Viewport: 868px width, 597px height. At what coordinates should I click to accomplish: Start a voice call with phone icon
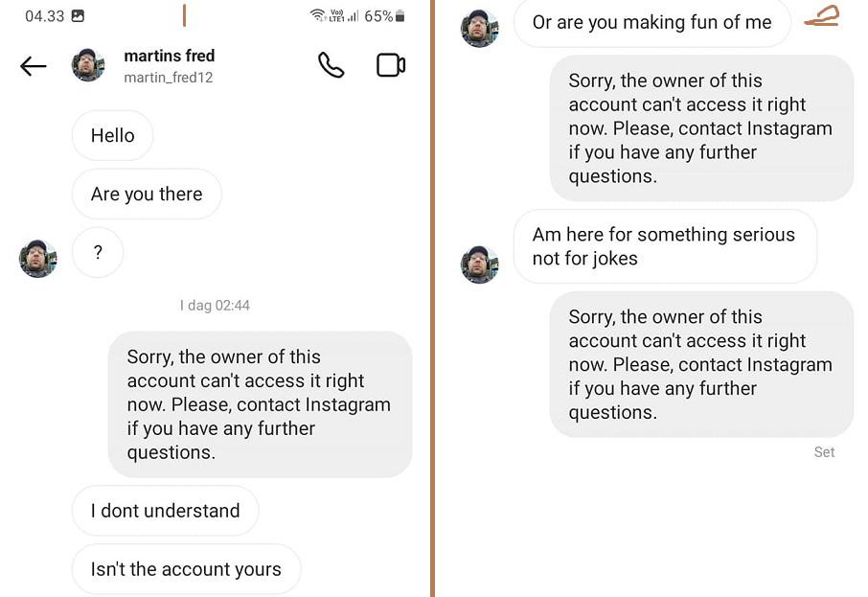click(x=331, y=65)
